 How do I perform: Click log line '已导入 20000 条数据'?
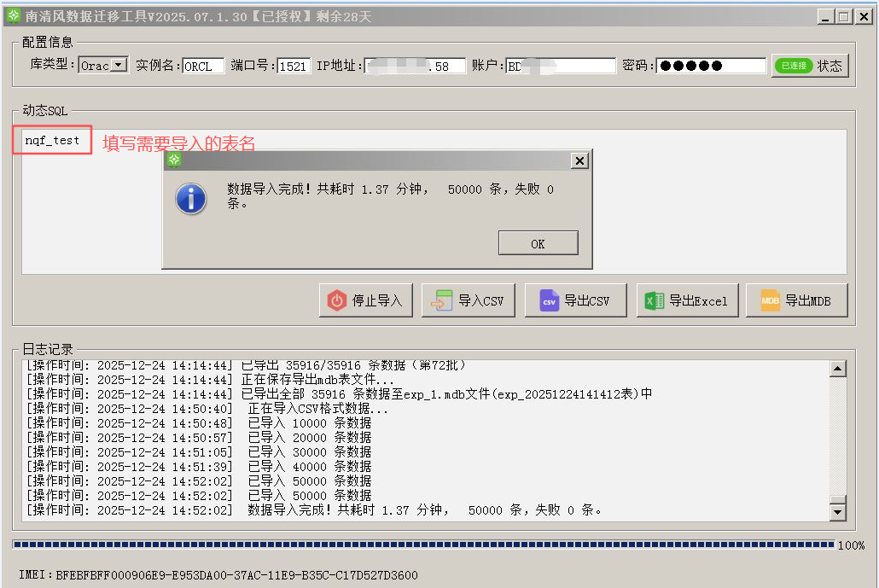point(199,438)
